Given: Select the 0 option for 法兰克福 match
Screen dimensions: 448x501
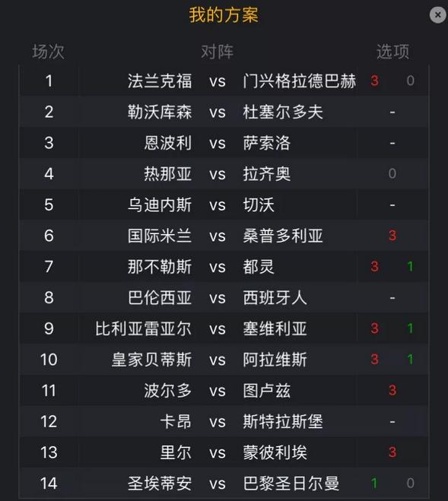Looking at the screenshot, I should tap(410, 81).
